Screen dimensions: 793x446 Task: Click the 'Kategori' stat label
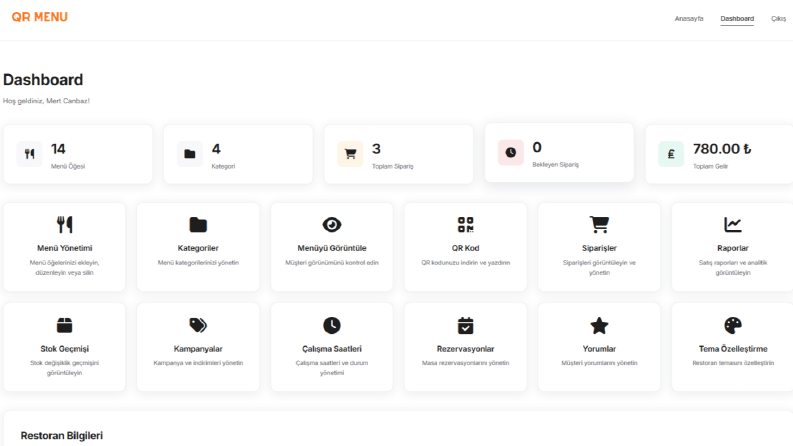[x=223, y=166]
